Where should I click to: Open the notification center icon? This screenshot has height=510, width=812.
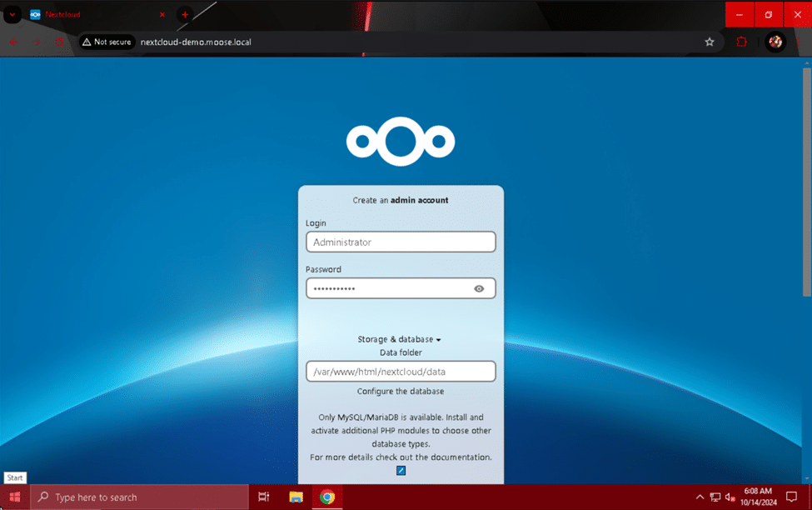pyautogui.click(x=791, y=497)
